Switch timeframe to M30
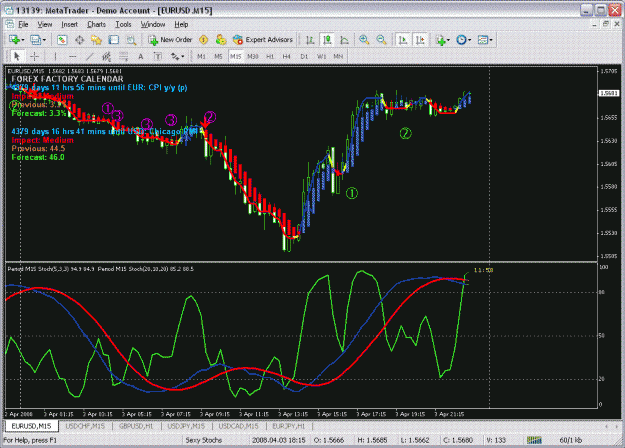 pos(253,57)
